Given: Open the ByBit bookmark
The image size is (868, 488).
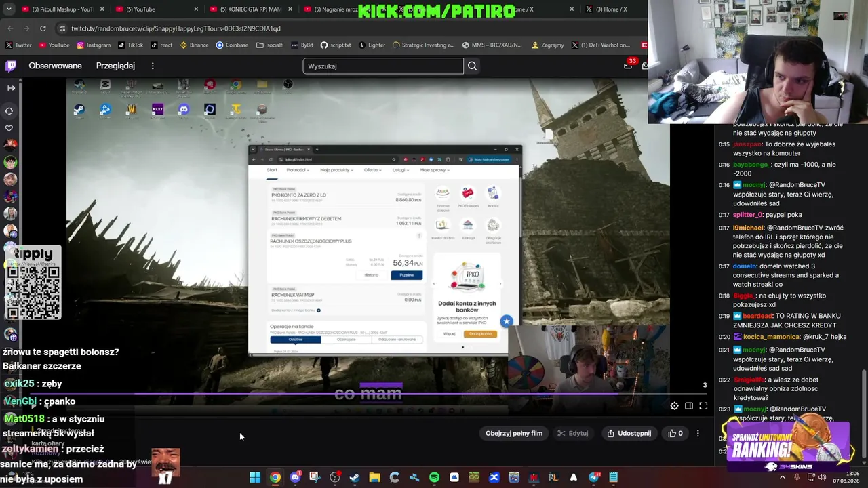Looking at the screenshot, I should (302, 45).
